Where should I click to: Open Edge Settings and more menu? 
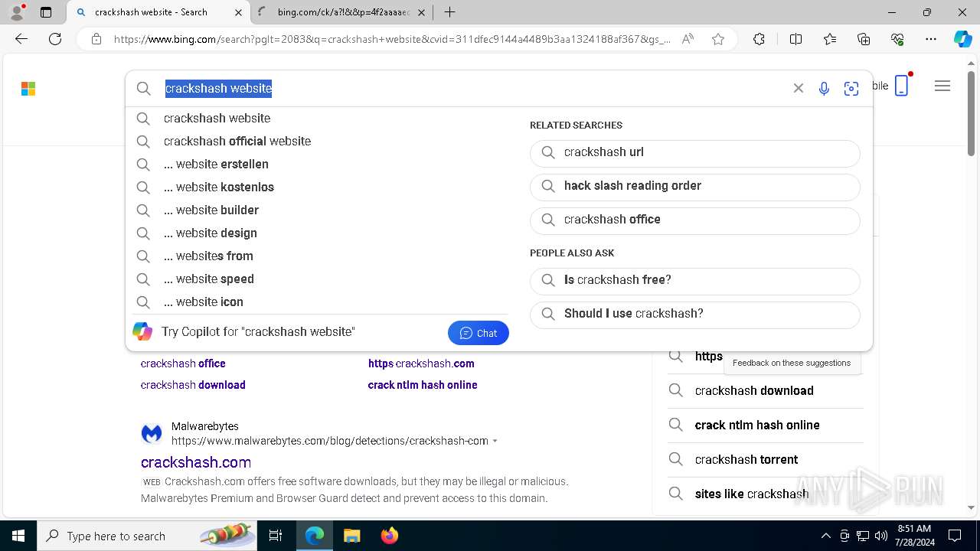point(931,39)
